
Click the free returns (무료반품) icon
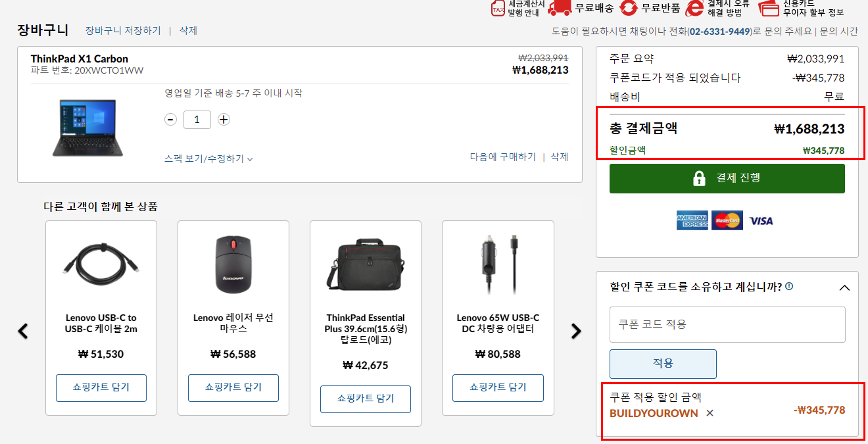(629, 8)
